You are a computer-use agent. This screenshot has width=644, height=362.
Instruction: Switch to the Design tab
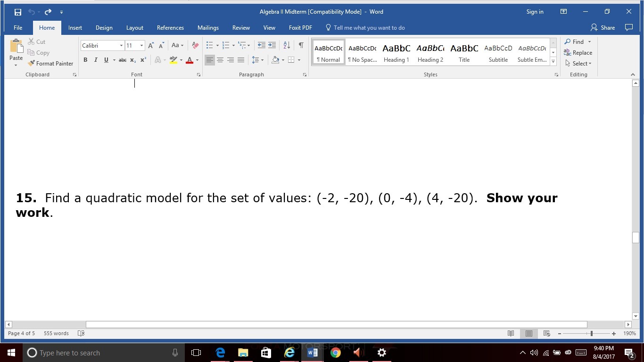click(104, 28)
